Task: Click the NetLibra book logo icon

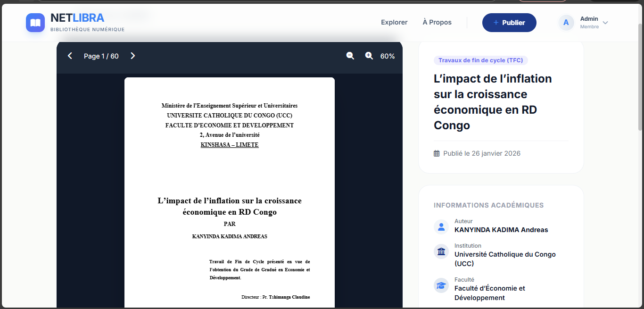Action: click(35, 23)
